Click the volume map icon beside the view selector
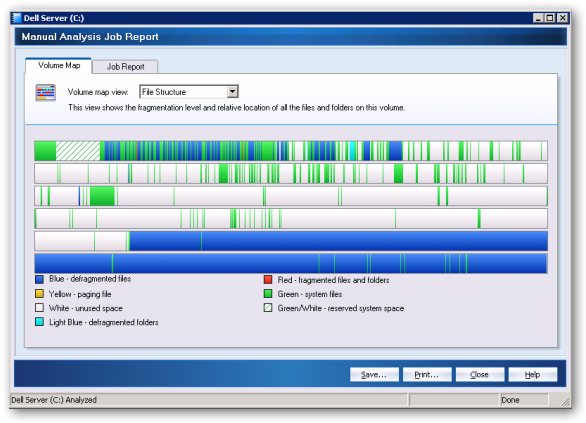Image resolution: width=586 pixels, height=423 pixels. [x=46, y=93]
